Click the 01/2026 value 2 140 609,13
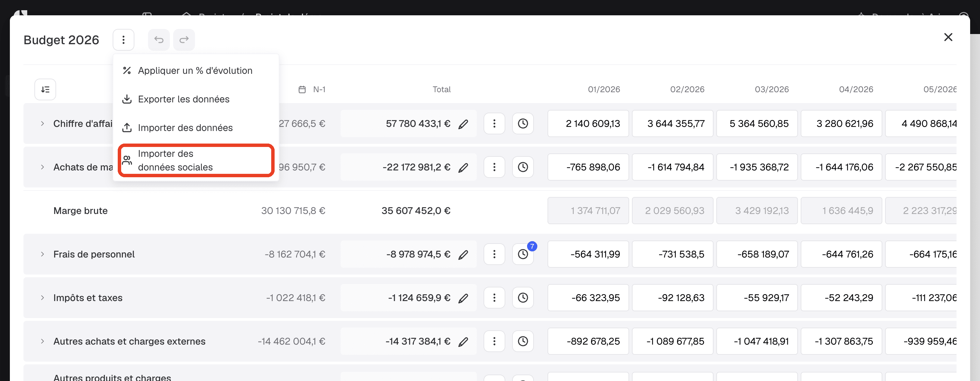 [x=588, y=123]
